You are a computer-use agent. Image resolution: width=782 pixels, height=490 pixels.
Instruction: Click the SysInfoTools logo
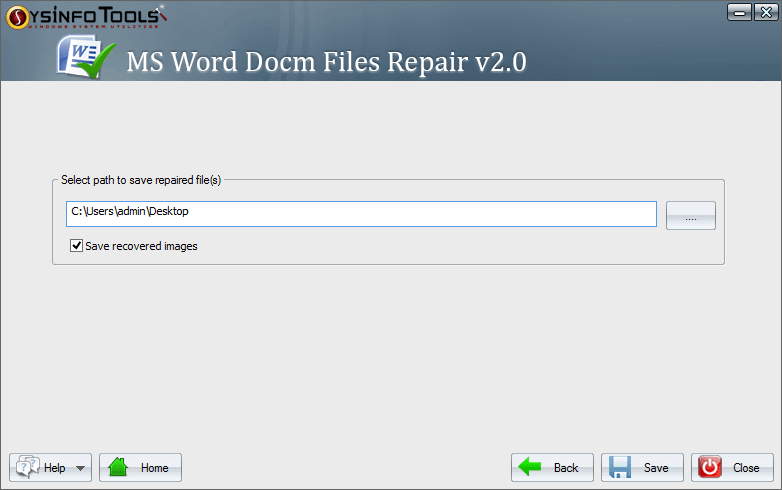click(x=87, y=17)
